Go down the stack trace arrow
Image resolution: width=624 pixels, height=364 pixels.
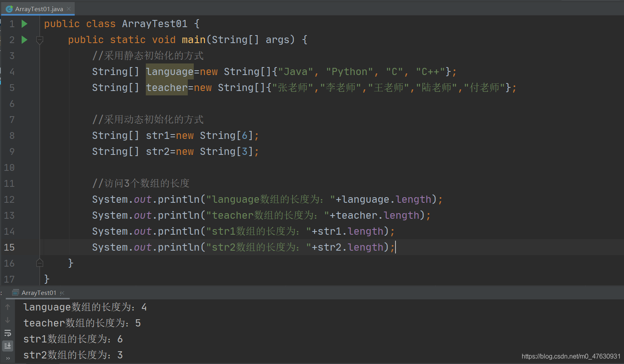(x=8, y=320)
